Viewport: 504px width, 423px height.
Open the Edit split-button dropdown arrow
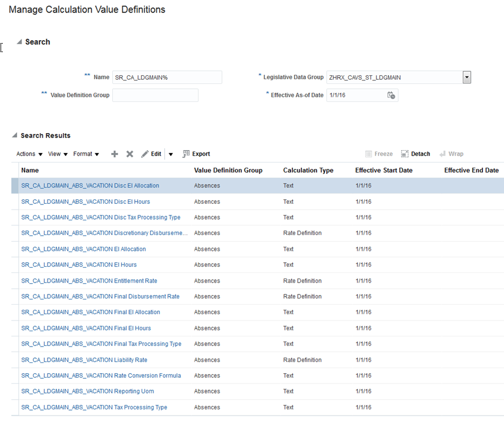tap(170, 153)
